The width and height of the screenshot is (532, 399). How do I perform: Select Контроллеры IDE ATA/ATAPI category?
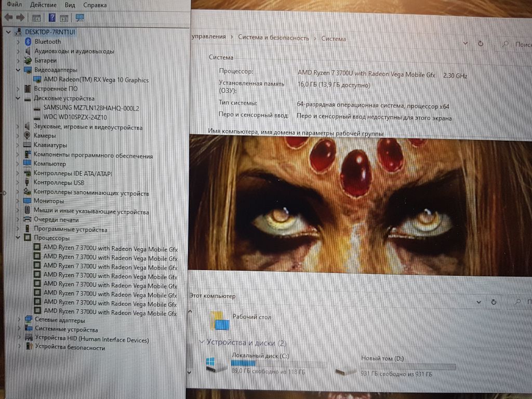[x=73, y=174]
